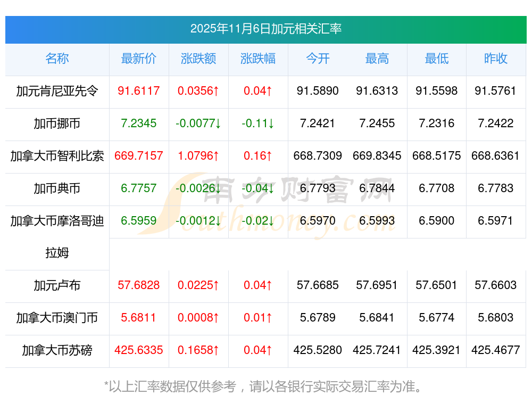Click change amount 0.0008↑

point(198,318)
